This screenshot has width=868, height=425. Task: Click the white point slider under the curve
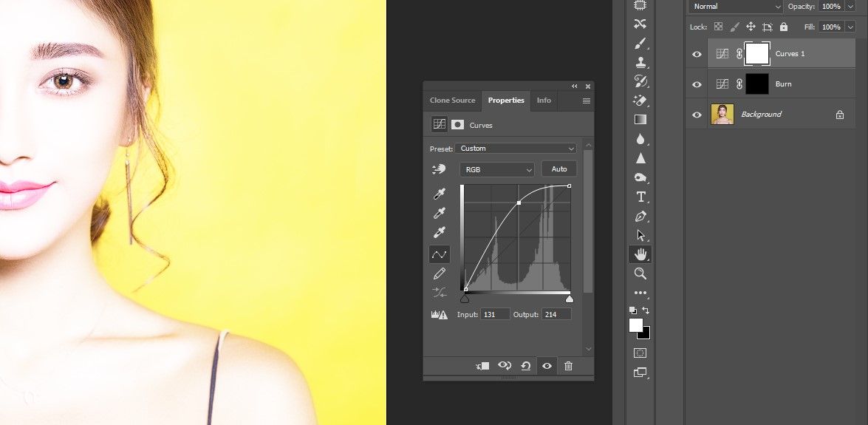[569, 299]
